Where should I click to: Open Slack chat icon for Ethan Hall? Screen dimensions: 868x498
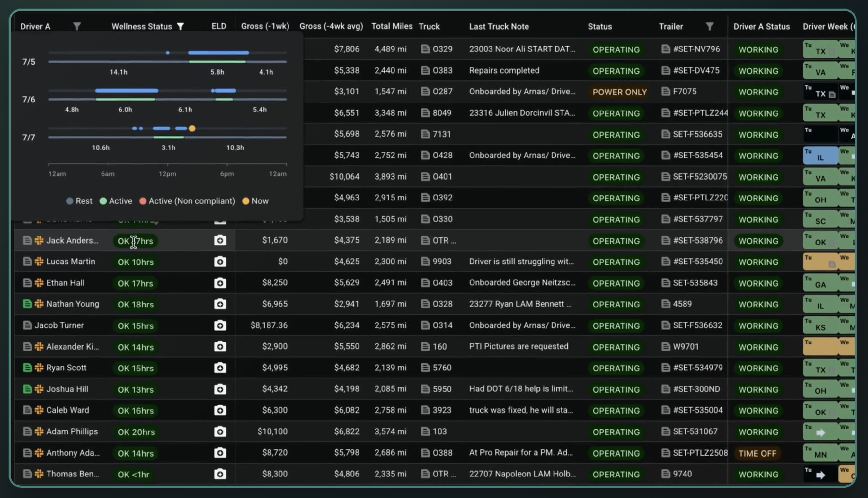tap(39, 283)
